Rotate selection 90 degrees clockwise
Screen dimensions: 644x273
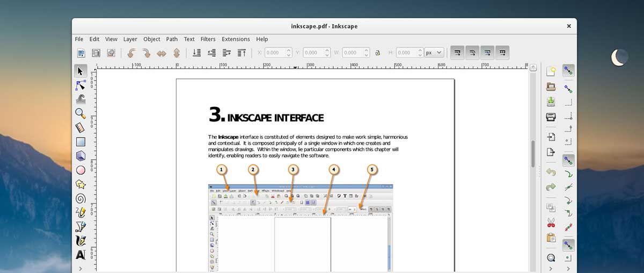coord(146,53)
